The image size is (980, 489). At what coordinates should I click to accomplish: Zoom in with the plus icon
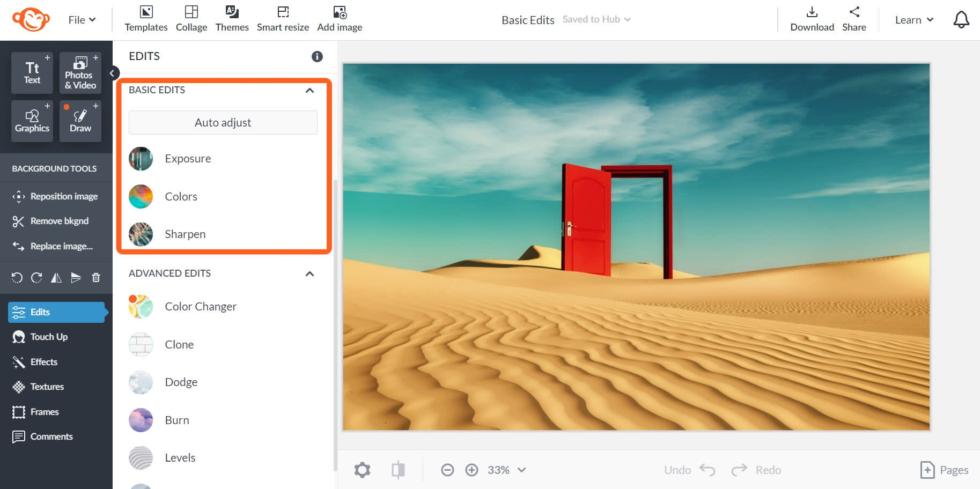471,470
